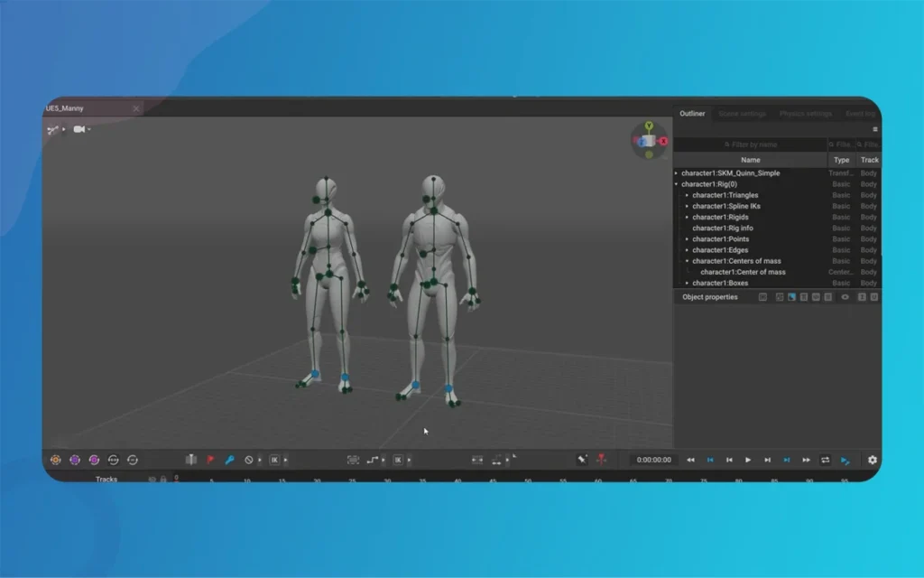Screen dimensions: 924x578
Task: Toggle the loop playback button
Action: [825, 460]
